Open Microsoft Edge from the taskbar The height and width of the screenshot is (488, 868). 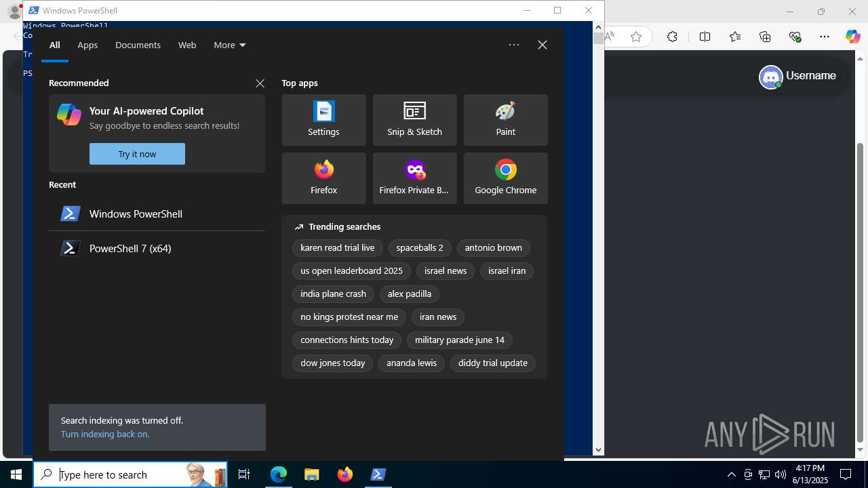[279, 474]
